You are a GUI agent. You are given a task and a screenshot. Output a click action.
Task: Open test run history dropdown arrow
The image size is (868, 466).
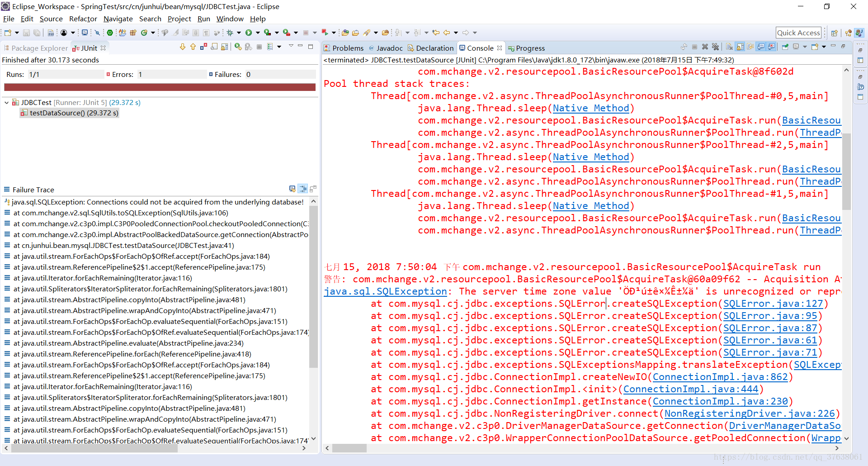pos(279,47)
